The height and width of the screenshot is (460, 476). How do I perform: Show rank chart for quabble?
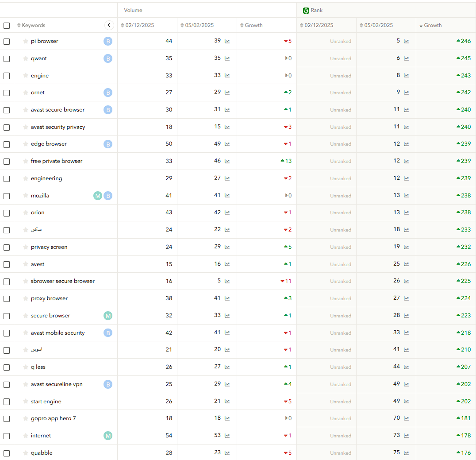point(406,453)
